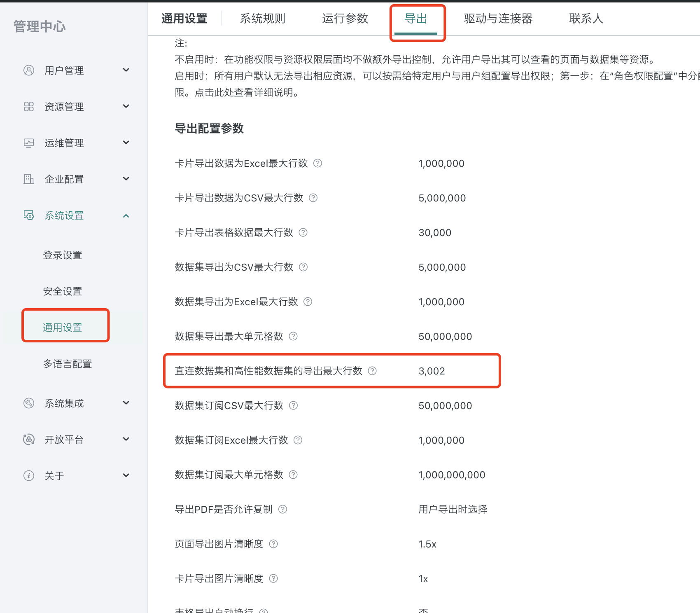Click the 3,002 value for direct-connect export rows
The width and height of the screenshot is (700, 613).
432,370
